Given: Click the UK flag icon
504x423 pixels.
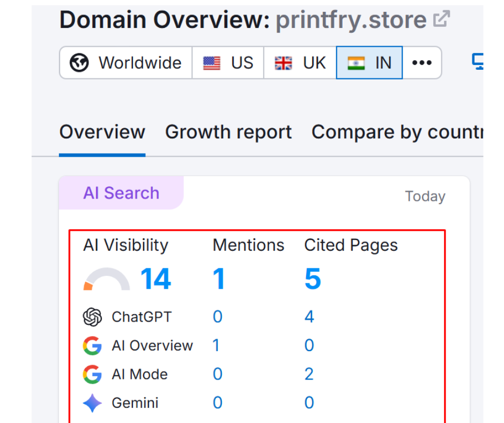Looking at the screenshot, I should (x=284, y=63).
